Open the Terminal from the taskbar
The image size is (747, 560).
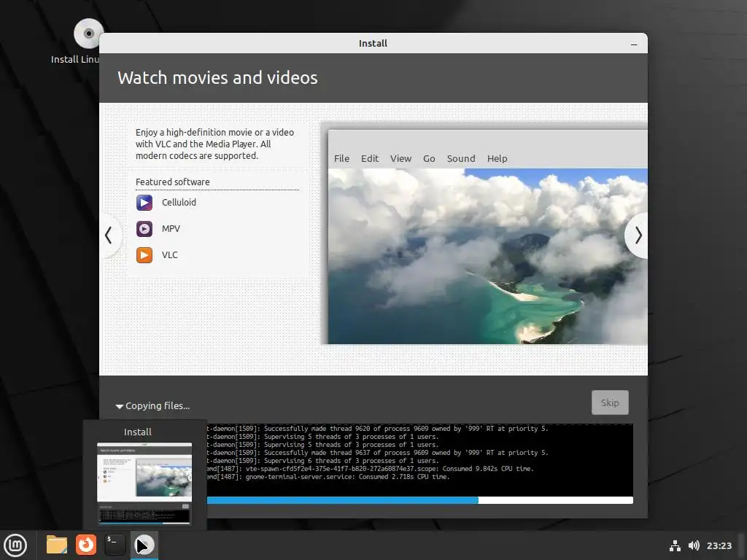point(115,545)
